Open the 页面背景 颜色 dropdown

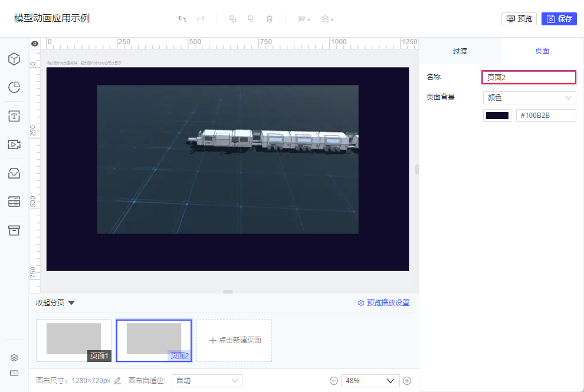point(529,97)
